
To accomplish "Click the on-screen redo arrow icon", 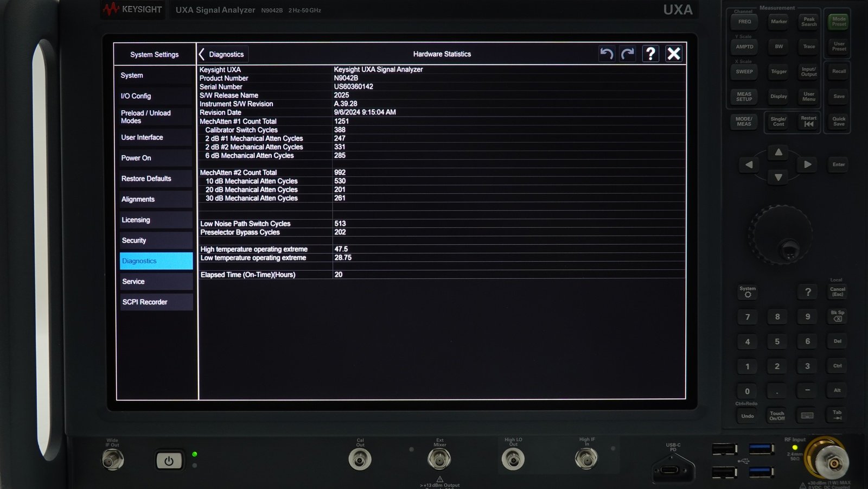I will (x=628, y=54).
